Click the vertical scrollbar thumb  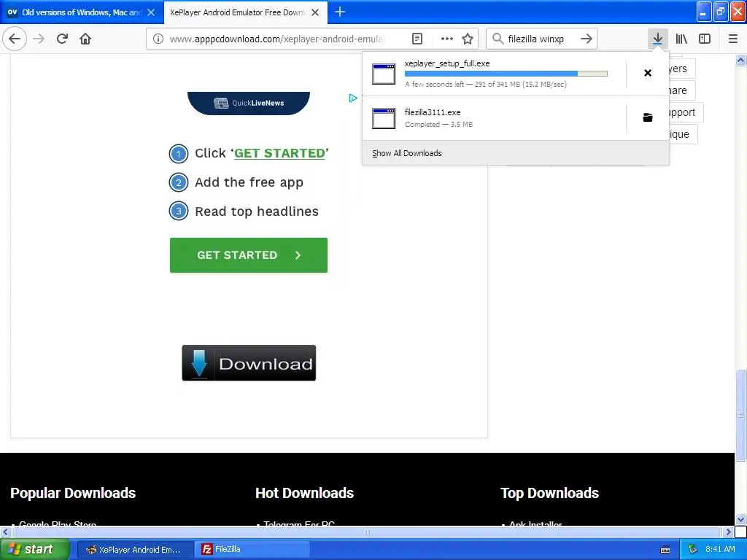(x=740, y=415)
